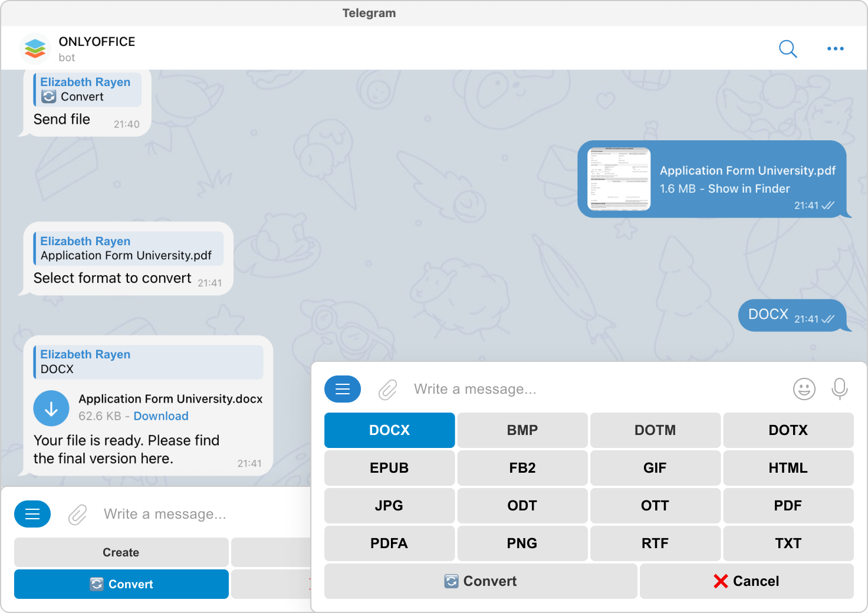The height and width of the screenshot is (613, 868).
Task: Click blue Convert button in left keyboard
Action: point(121,584)
